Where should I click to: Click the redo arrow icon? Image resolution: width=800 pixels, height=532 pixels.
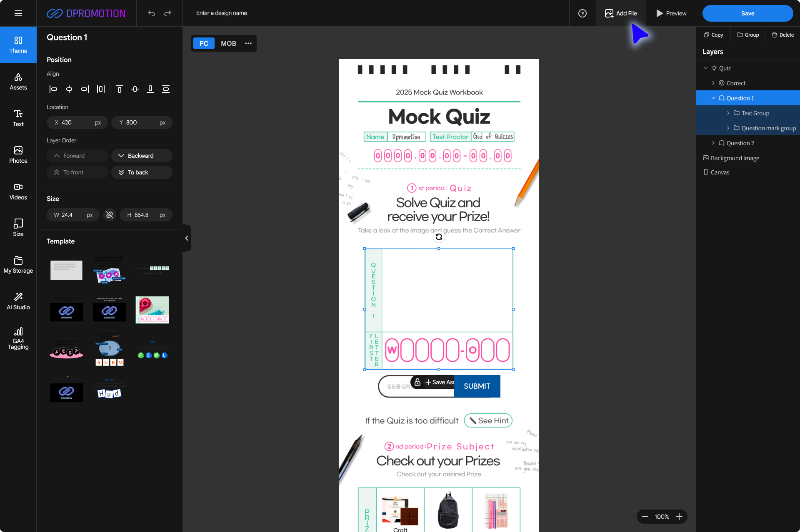click(x=167, y=13)
